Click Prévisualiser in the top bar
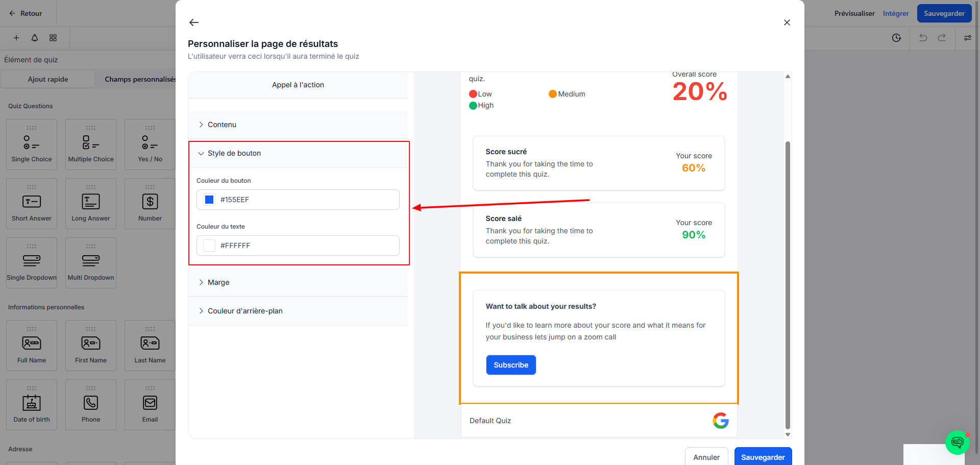 click(854, 13)
